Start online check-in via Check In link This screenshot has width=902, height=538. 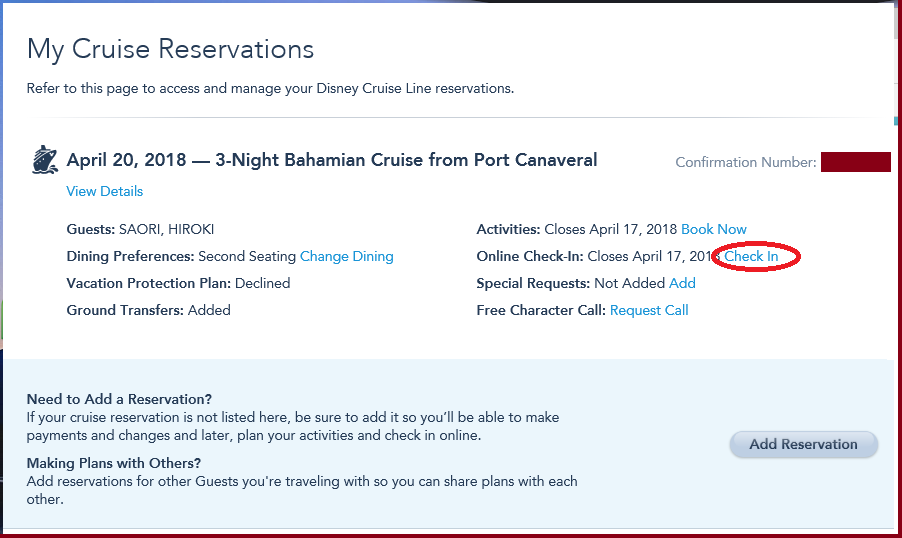[x=751, y=256]
